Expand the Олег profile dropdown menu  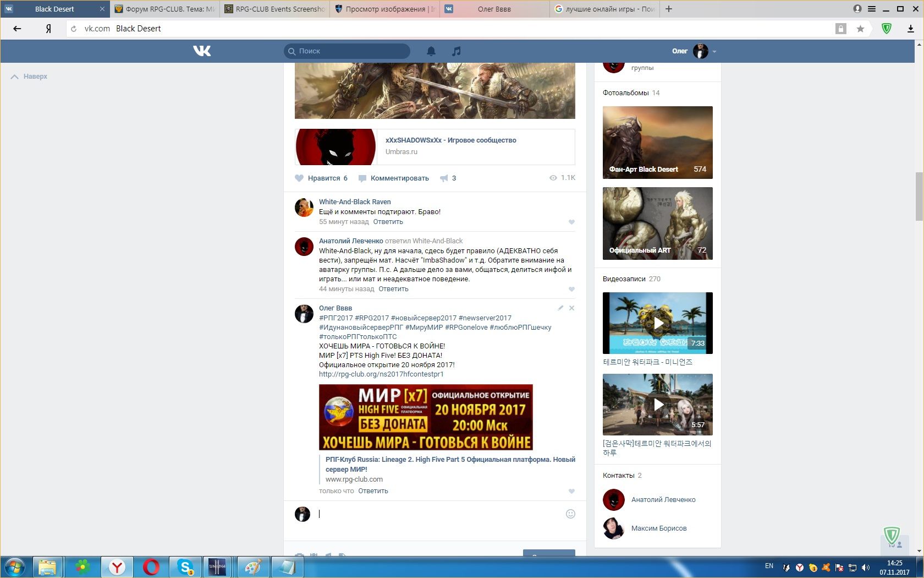pos(714,51)
